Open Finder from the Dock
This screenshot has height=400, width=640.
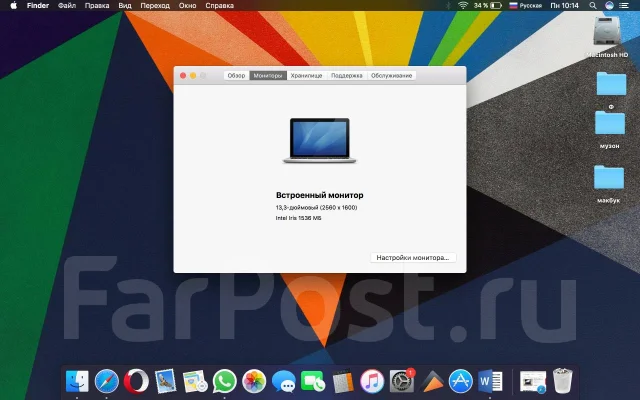click(x=77, y=381)
